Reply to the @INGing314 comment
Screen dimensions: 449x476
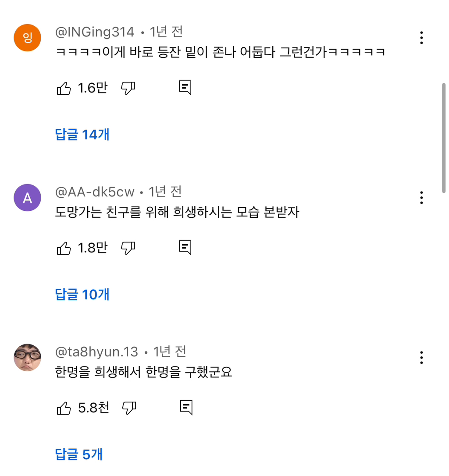(185, 88)
